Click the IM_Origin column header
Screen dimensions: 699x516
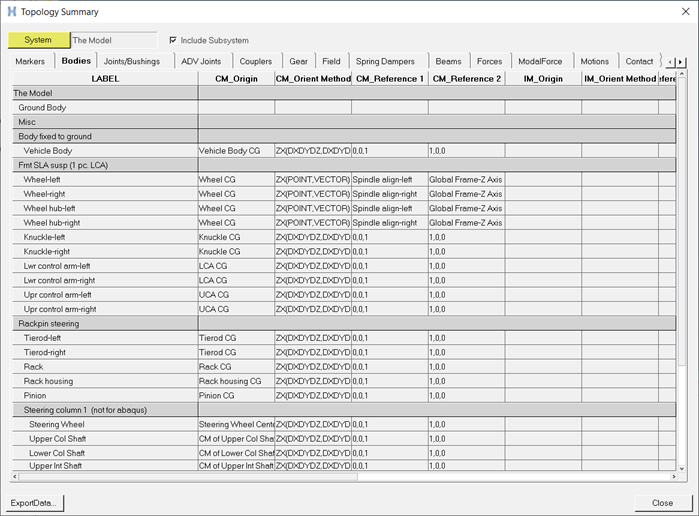coord(543,79)
